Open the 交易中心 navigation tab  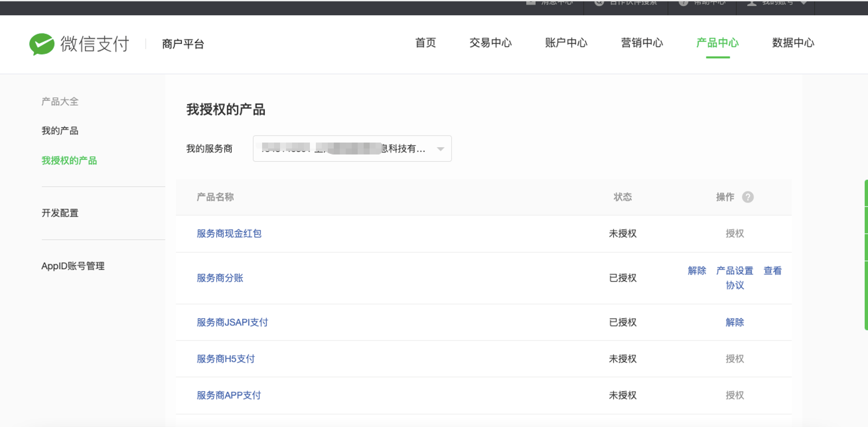click(x=490, y=43)
